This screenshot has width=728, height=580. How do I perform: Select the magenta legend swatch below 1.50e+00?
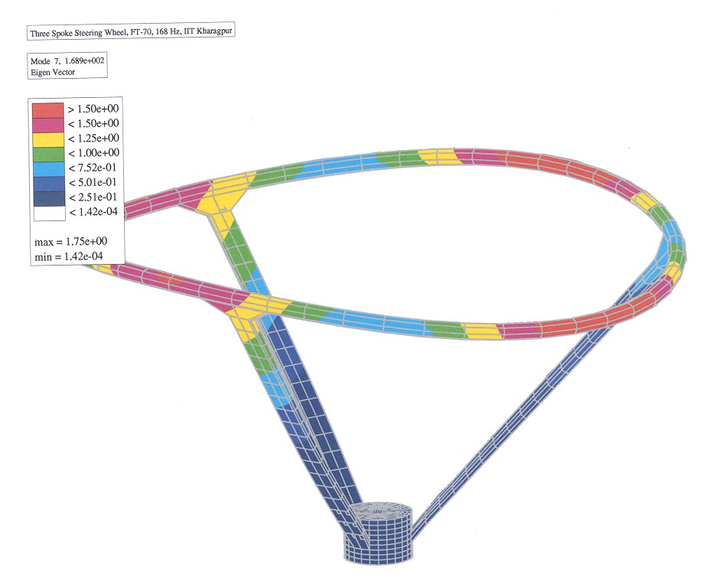(x=47, y=125)
